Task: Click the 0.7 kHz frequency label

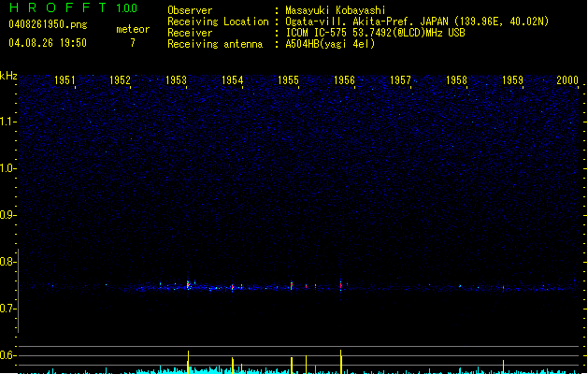Action: click(x=8, y=309)
